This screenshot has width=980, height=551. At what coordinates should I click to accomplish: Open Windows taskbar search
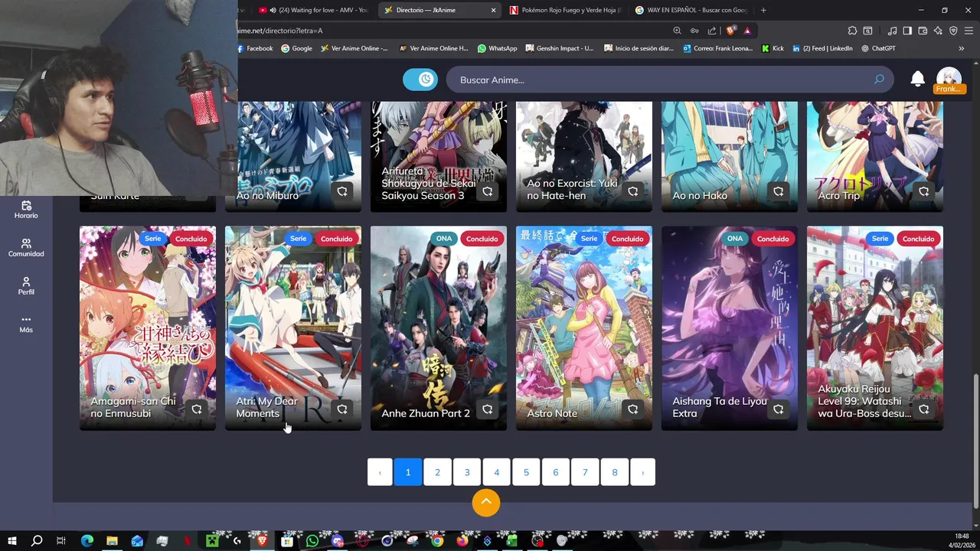click(36, 541)
